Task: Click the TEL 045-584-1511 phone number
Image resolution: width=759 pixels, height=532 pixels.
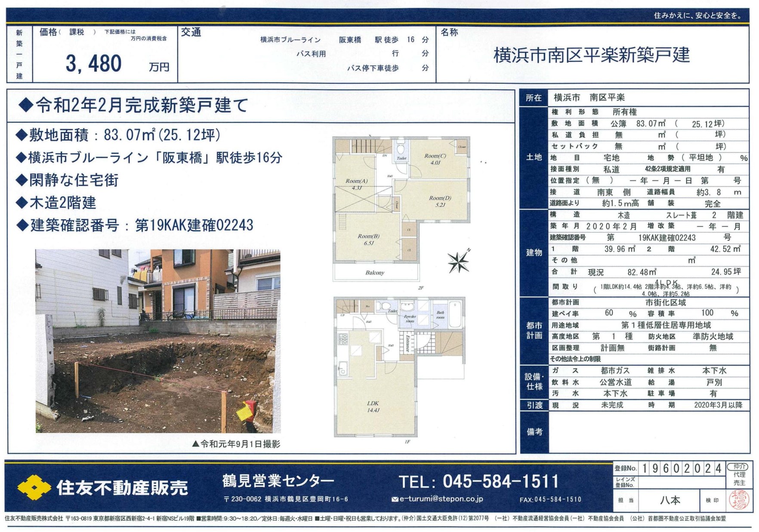Action: click(478, 481)
